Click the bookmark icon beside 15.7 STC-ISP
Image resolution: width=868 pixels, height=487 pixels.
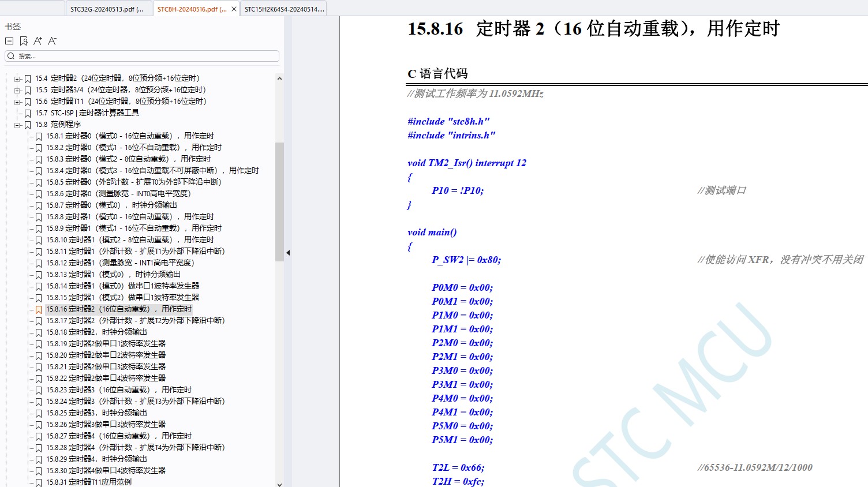(x=27, y=113)
